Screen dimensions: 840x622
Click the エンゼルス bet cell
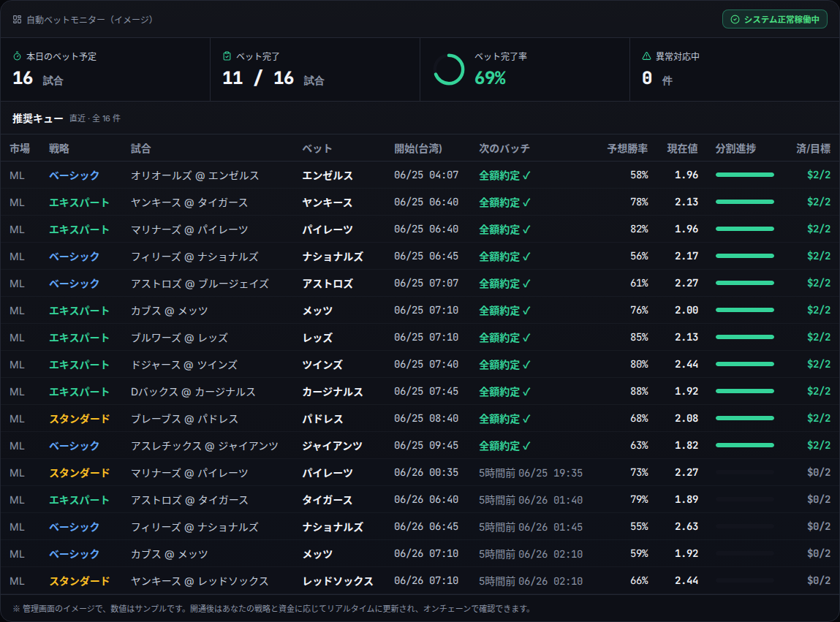pyautogui.click(x=328, y=175)
